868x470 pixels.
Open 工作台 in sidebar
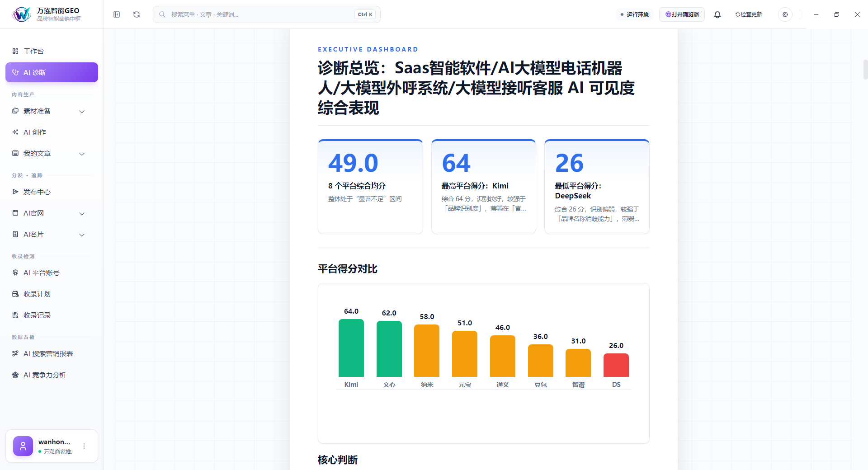tap(52, 51)
